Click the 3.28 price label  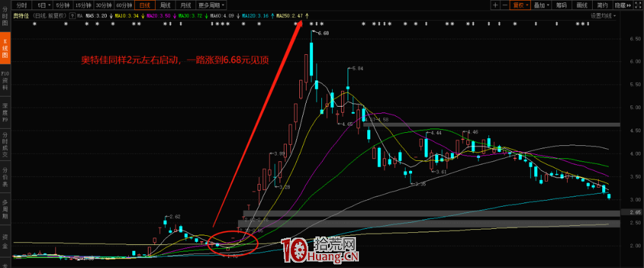pos(284,187)
